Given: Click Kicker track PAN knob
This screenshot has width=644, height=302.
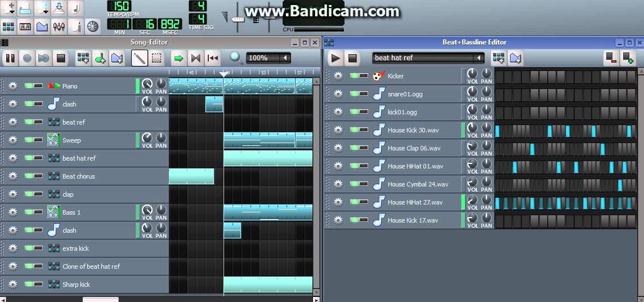Looking at the screenshot, I should 486,74.
